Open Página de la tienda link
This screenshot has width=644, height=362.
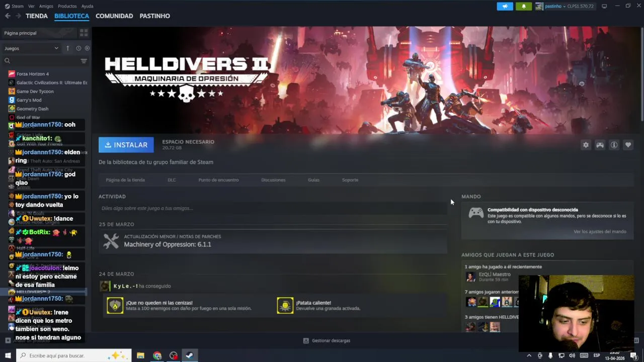click(125, 180)
